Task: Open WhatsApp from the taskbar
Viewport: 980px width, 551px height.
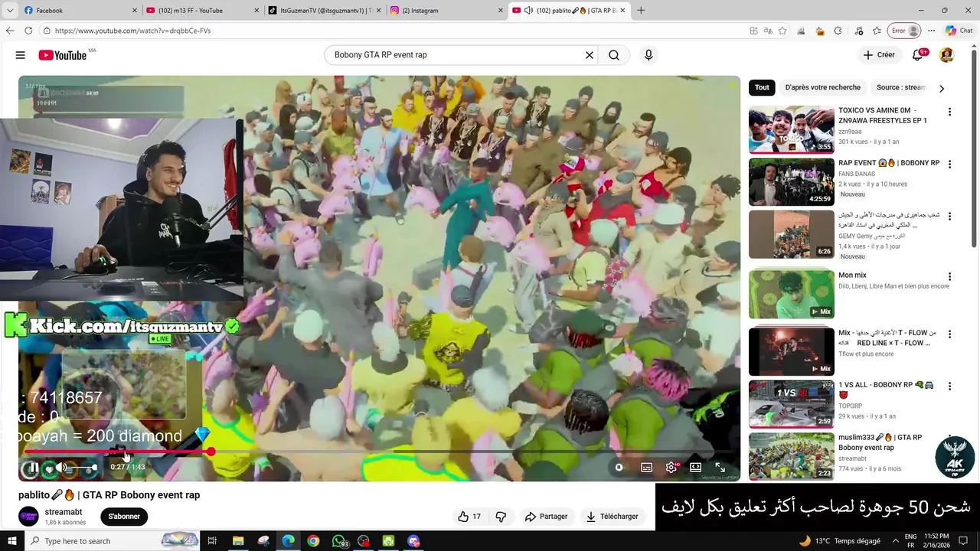Action: pos(338,541)
